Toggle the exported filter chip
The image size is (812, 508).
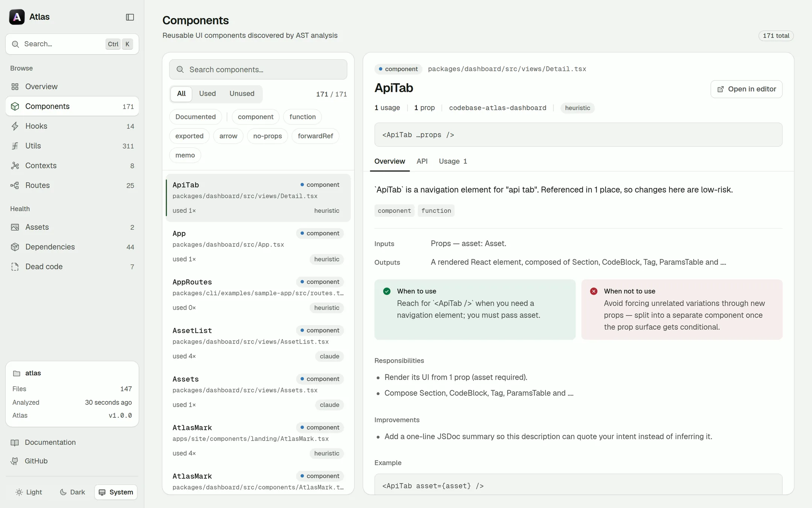pyautogui.click(x=189, y=136)
